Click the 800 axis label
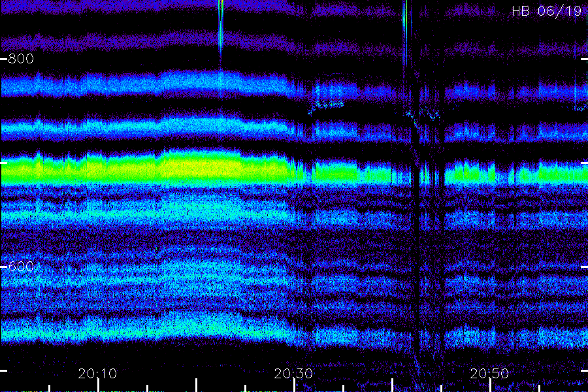 tap(21, 59)
